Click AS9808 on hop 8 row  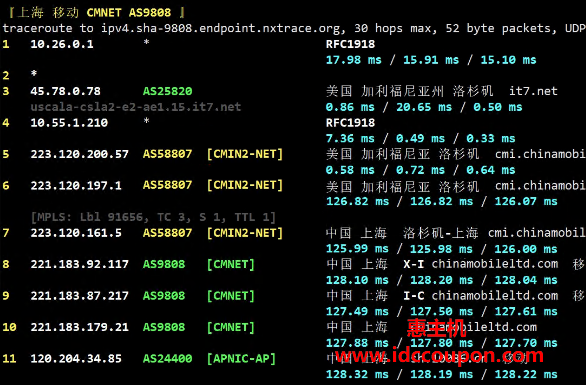point(164,264)
